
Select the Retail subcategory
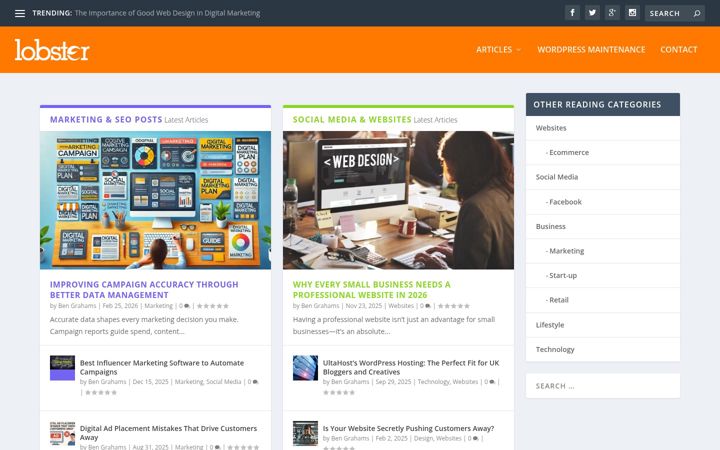[557, 300]
